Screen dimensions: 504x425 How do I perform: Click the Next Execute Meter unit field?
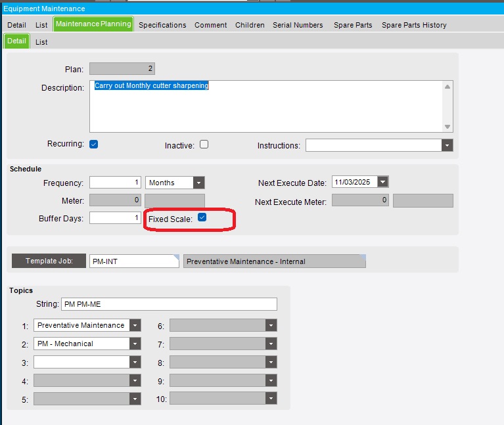pos(423,200)
